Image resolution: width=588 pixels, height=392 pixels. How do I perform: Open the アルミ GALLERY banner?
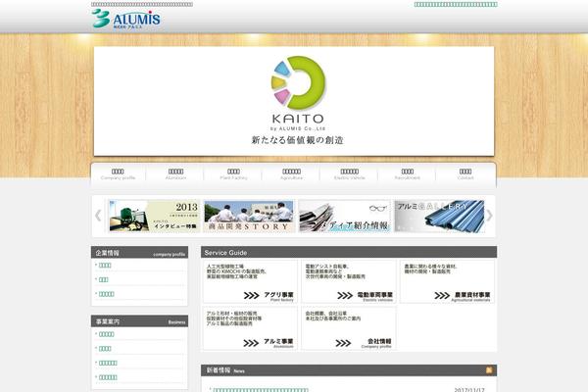tap(439, 216)
